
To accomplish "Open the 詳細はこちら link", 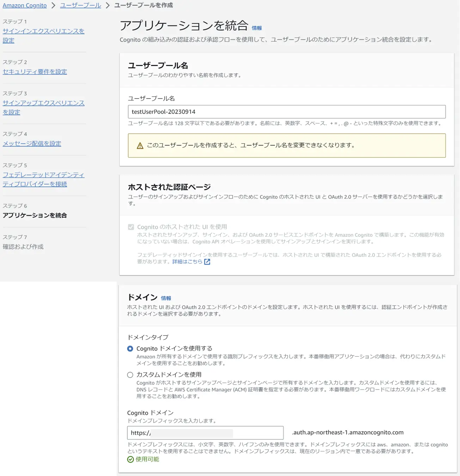I will [187, 261].
